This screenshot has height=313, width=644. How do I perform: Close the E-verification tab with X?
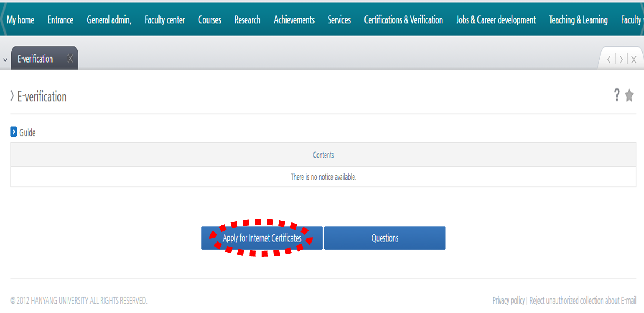click(x=70, y=59)
